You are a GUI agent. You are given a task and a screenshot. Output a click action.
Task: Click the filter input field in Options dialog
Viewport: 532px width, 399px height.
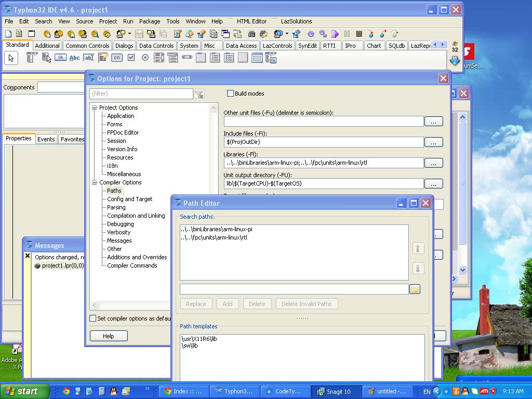tap(141, 94)
